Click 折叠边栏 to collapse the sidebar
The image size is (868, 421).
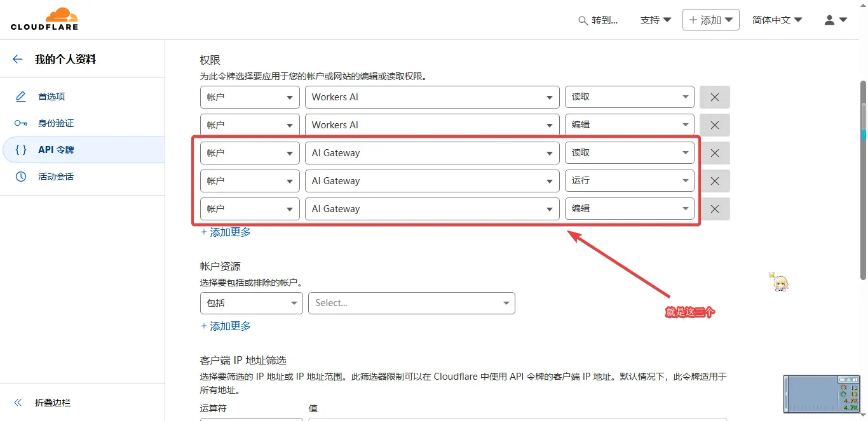pos(53,403)
